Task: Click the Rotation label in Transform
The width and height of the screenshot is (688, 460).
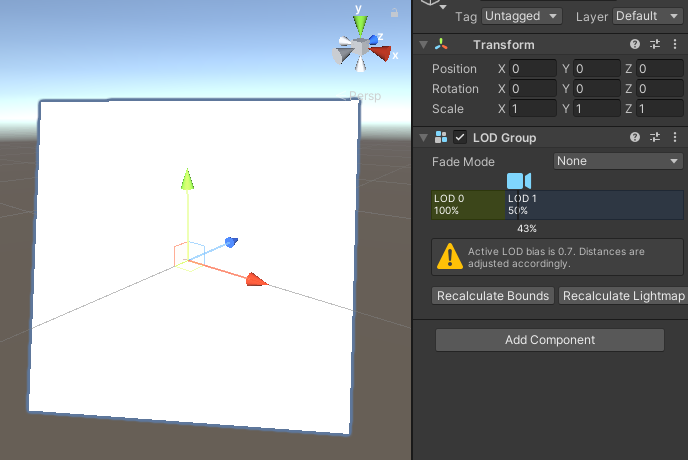Action: (455, 89)
